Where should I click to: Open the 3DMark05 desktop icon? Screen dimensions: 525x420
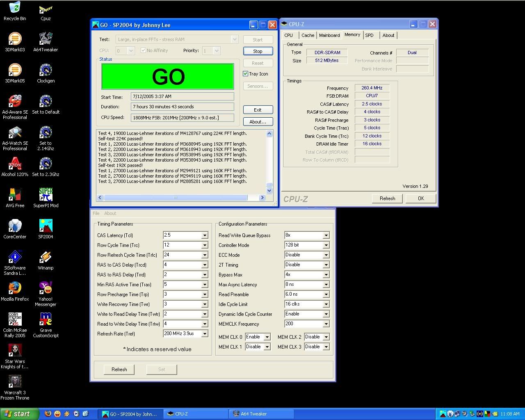15,71
